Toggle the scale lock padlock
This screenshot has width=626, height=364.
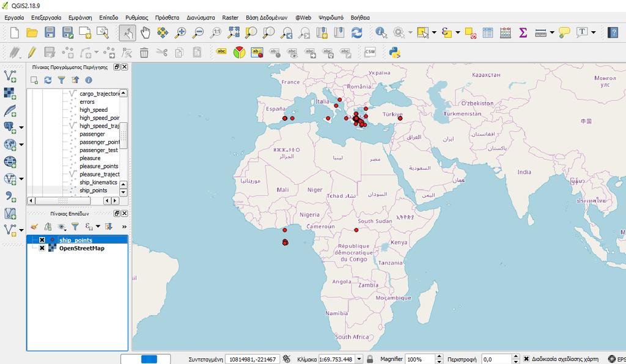(370, 359)
